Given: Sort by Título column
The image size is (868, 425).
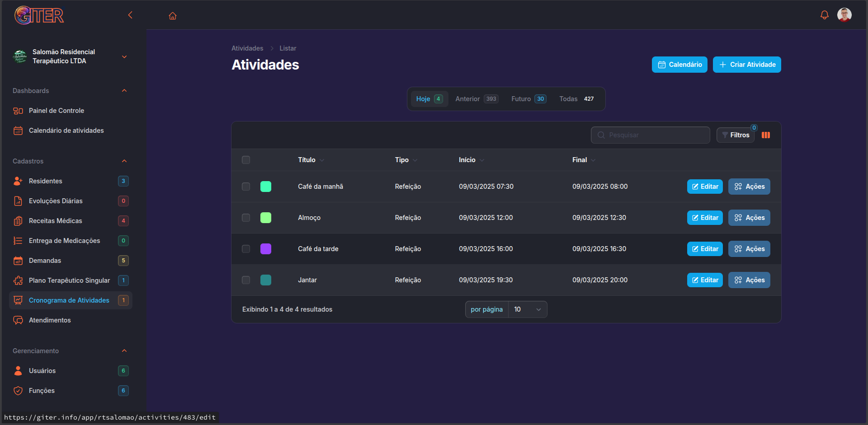Looking at the screenshot, I should [311, 160].
